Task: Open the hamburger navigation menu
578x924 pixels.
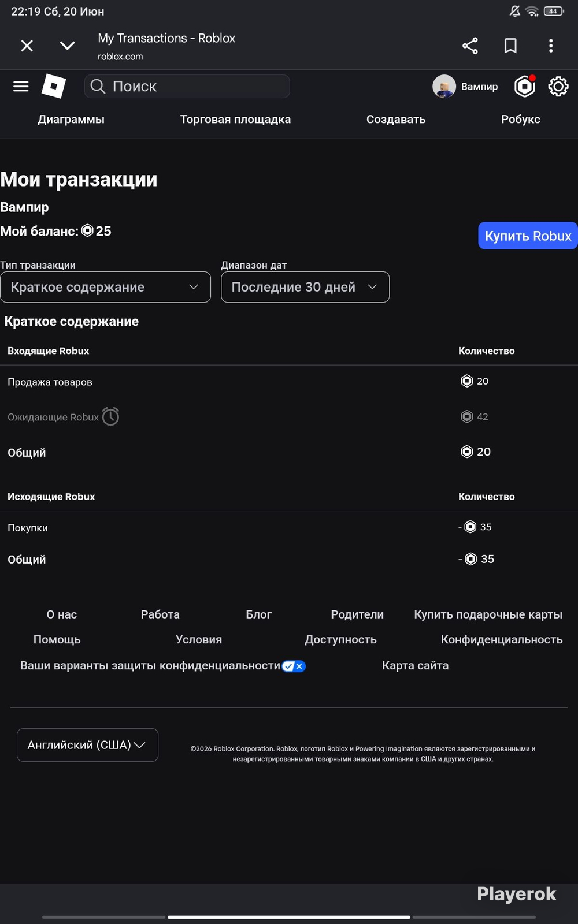Action: point(21,87)
